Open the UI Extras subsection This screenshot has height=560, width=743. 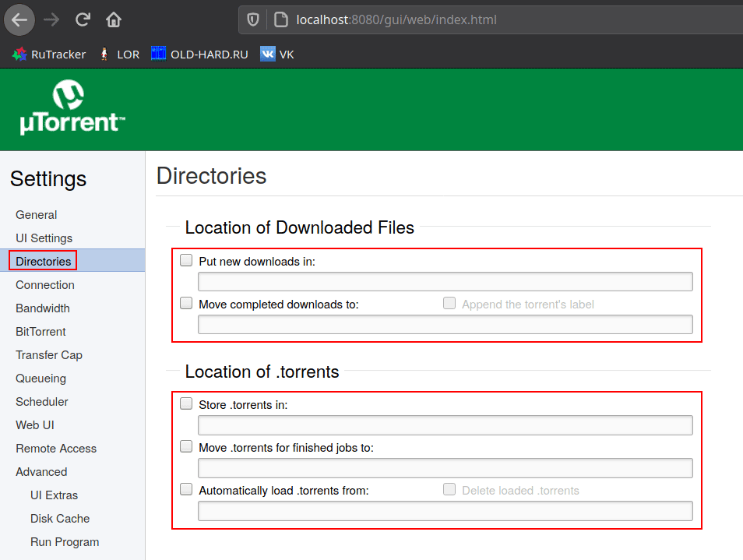(x=54, y=495)
